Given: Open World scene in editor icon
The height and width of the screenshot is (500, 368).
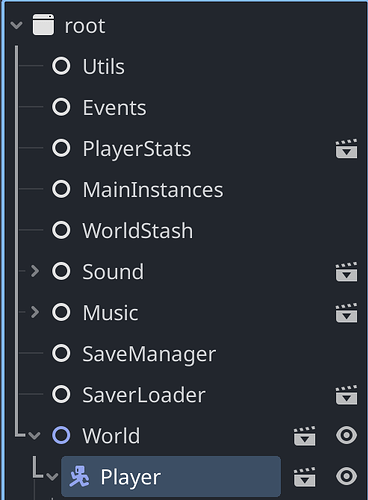Looking at the screenshot, I should pos(304,435).
